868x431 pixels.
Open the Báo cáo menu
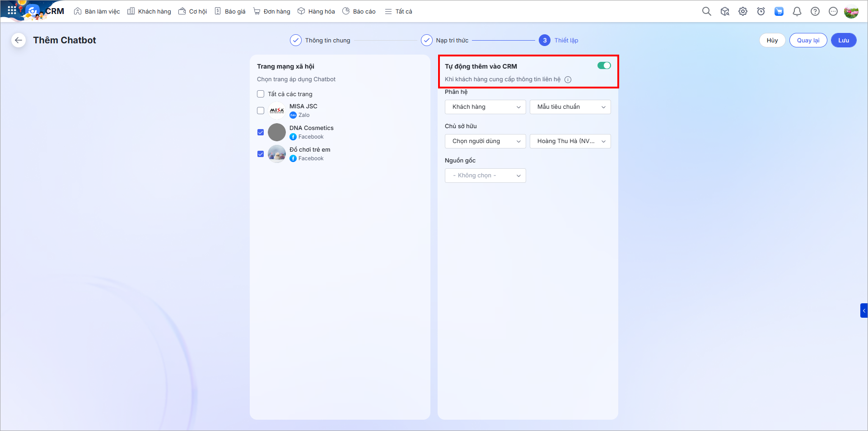tap(359, 11)
